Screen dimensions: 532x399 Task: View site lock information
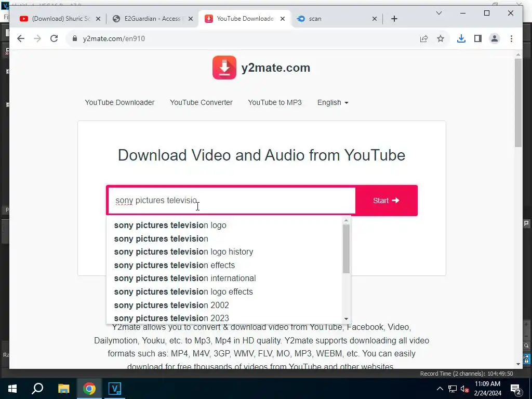point(75,38)
